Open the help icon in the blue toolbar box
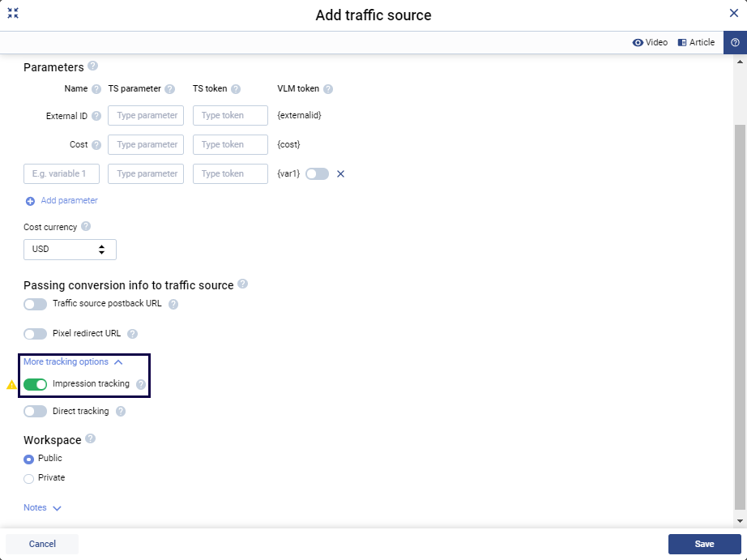This screenshot has width=747, height=560. (x=735, y=42)
